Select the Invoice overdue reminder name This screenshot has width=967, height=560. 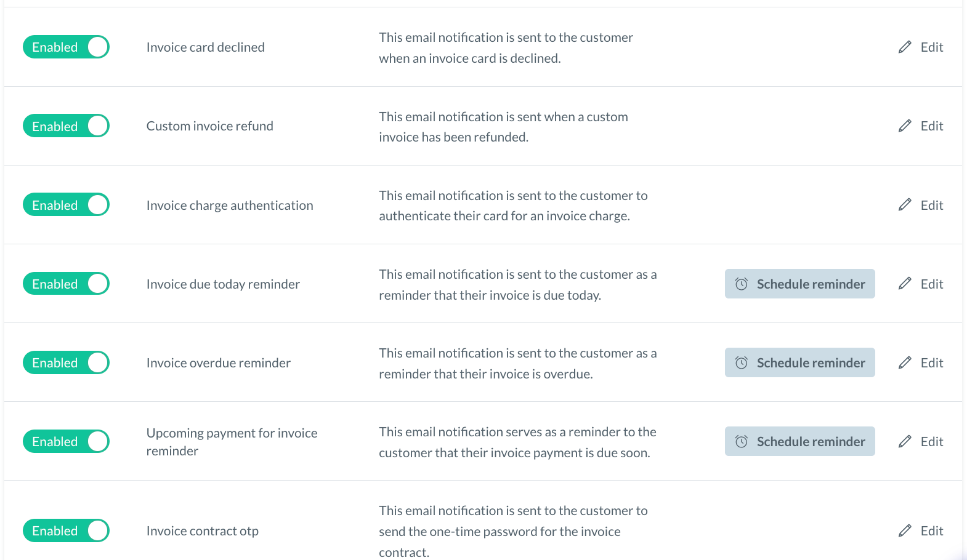point(218,363)
